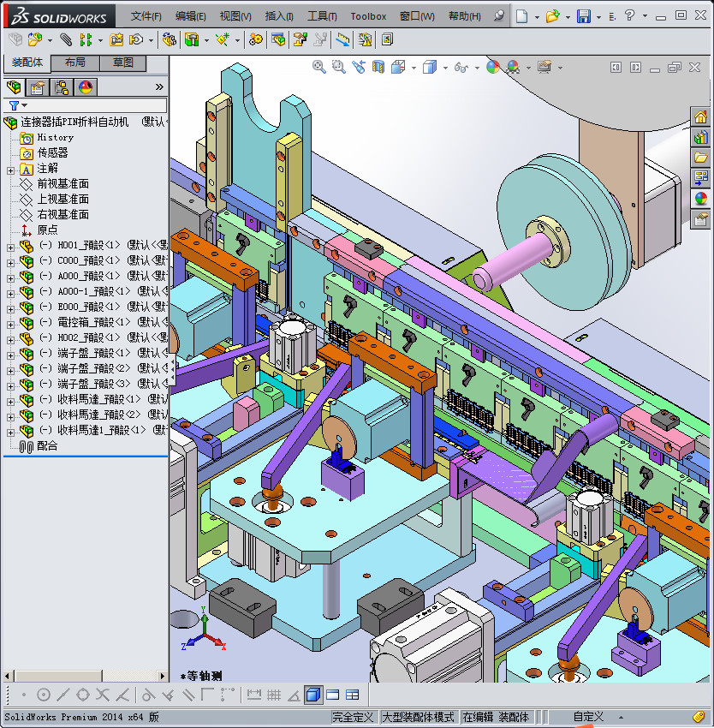714x728 pixels.
Task: Open the 插入(I) menu
Action: pyautogui.click(x=279, y=16)
